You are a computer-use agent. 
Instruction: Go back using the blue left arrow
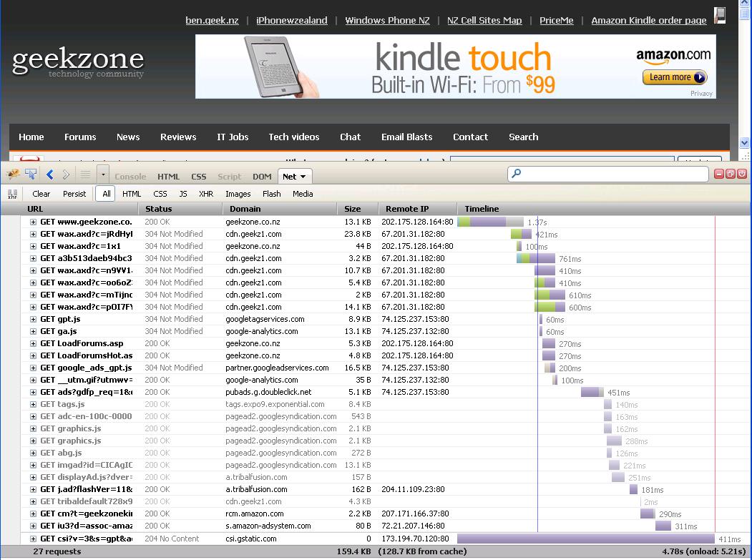click(x=50, y=175)
